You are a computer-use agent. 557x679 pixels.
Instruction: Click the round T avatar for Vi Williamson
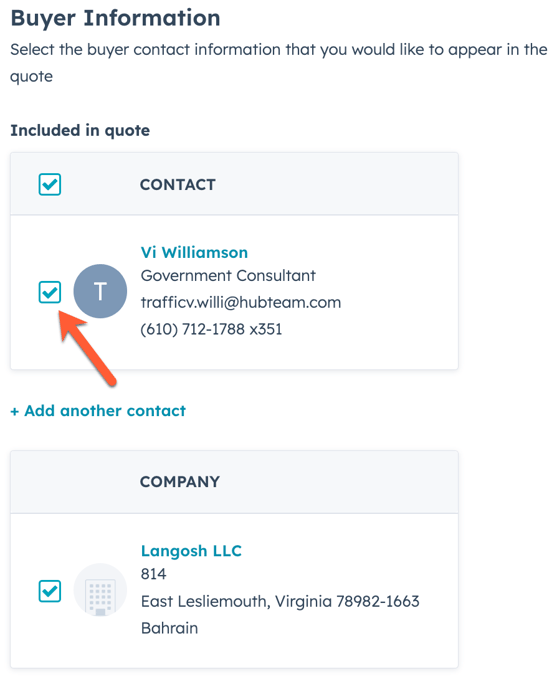click(x=100, y=291)
